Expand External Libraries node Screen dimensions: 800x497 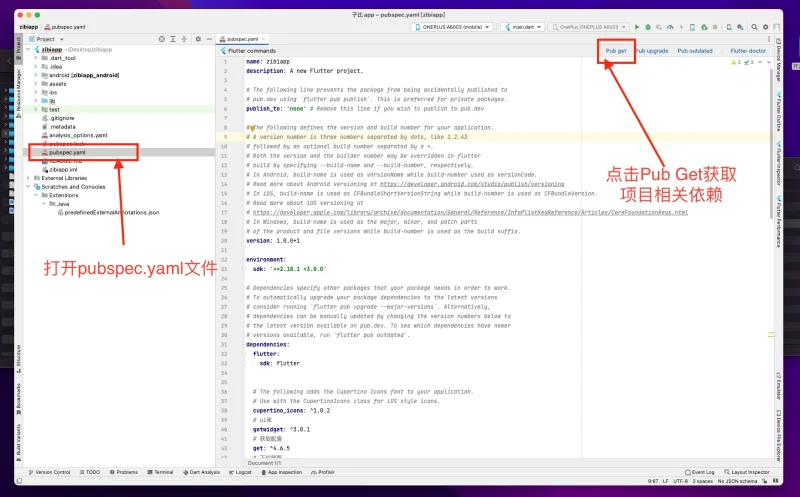[29, 178]
